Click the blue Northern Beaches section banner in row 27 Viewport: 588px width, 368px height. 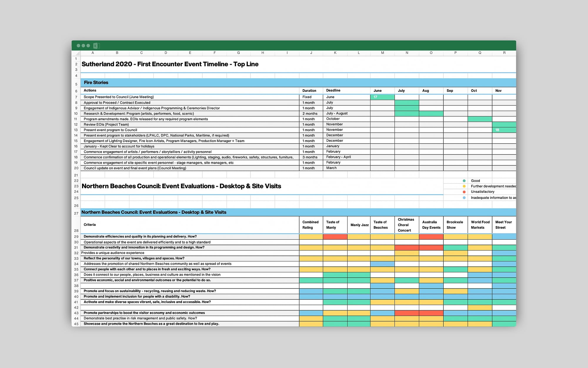tap(298, 212)
